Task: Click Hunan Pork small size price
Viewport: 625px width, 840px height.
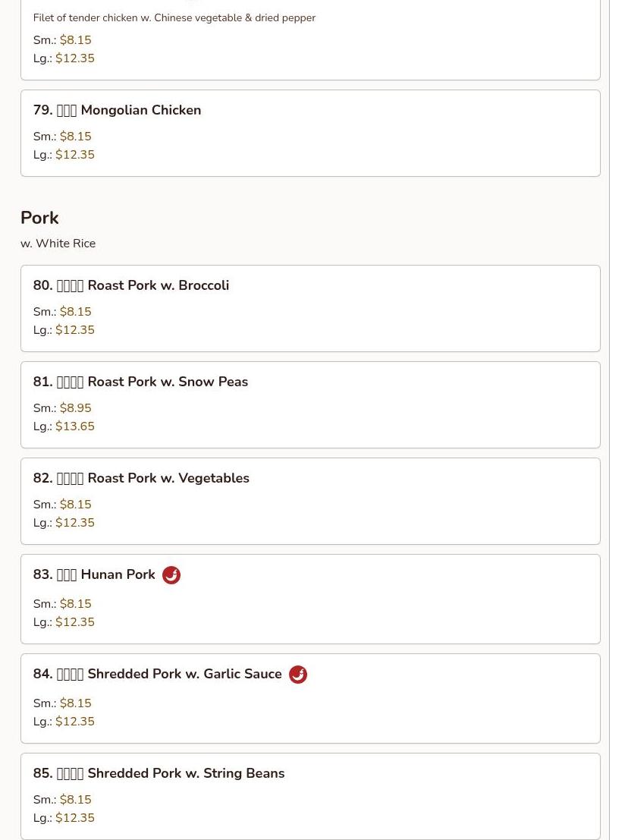Action: pyautogui.click(x=75, y=604)
